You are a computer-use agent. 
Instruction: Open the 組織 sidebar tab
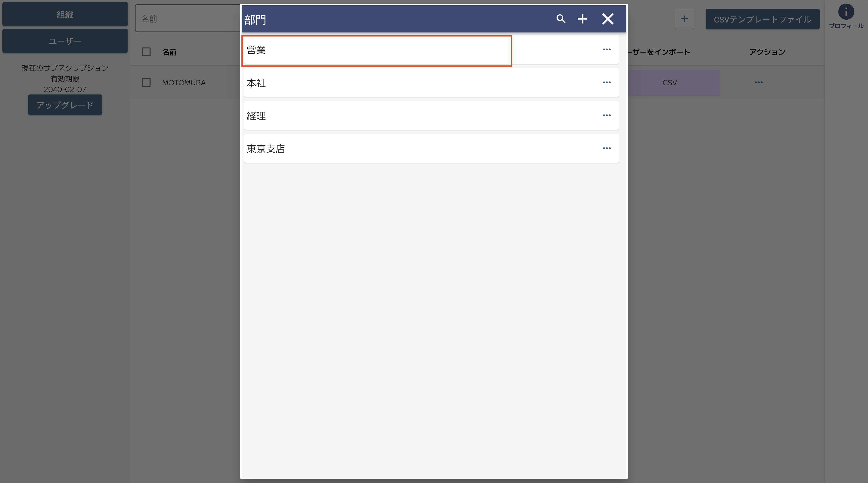click(x=65, y=15)
